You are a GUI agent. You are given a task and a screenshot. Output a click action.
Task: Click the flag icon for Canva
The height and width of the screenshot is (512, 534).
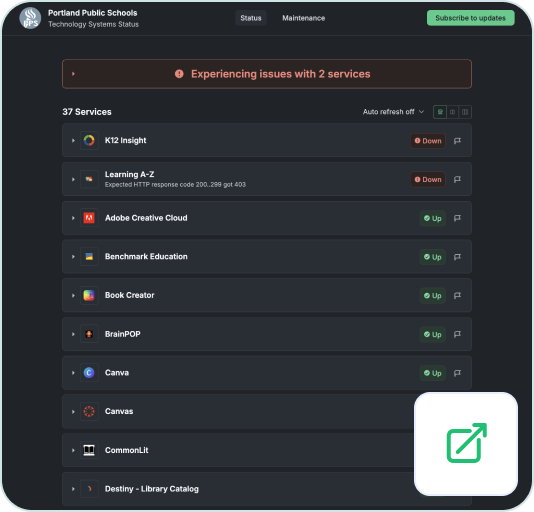click(457, 373)
